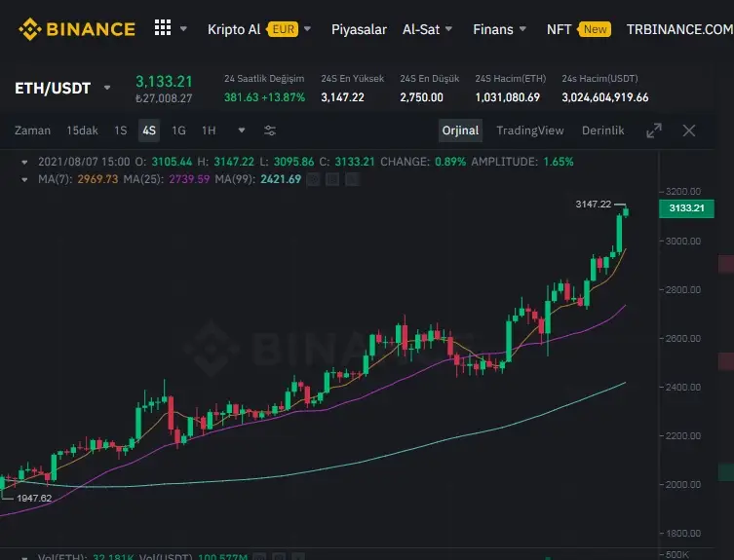The height and width of the screenshot is (560, 734).
Task: Visit TRBINANCE.COM link
Action: click(679, 29)
